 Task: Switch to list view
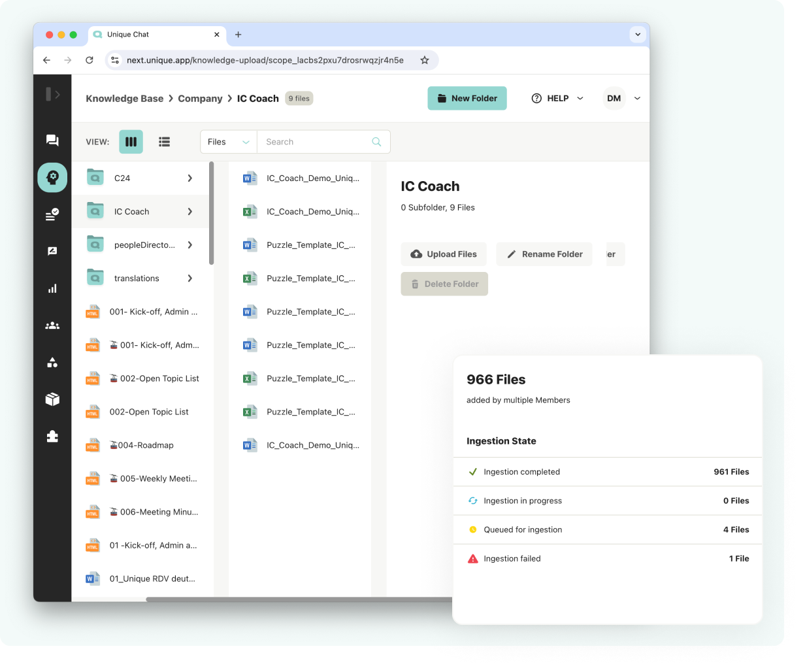165,142
